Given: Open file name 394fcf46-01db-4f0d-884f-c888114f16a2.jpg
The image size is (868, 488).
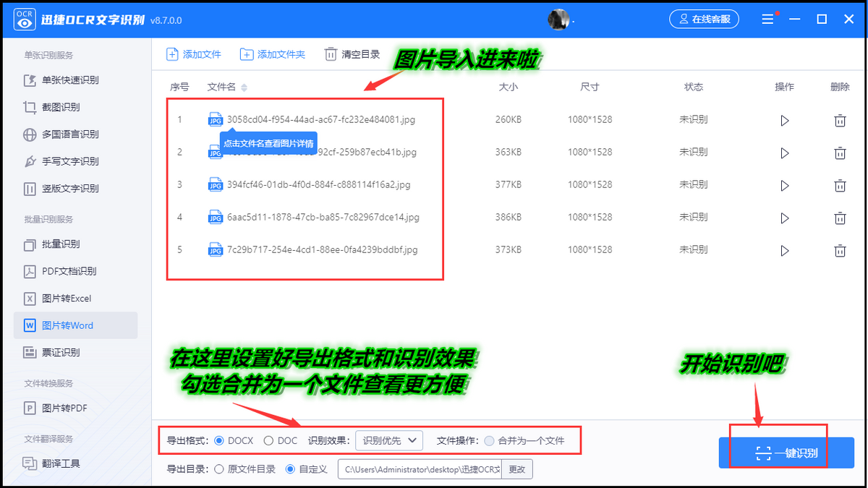Looking at the screenshot, I should tap(319, 184).
